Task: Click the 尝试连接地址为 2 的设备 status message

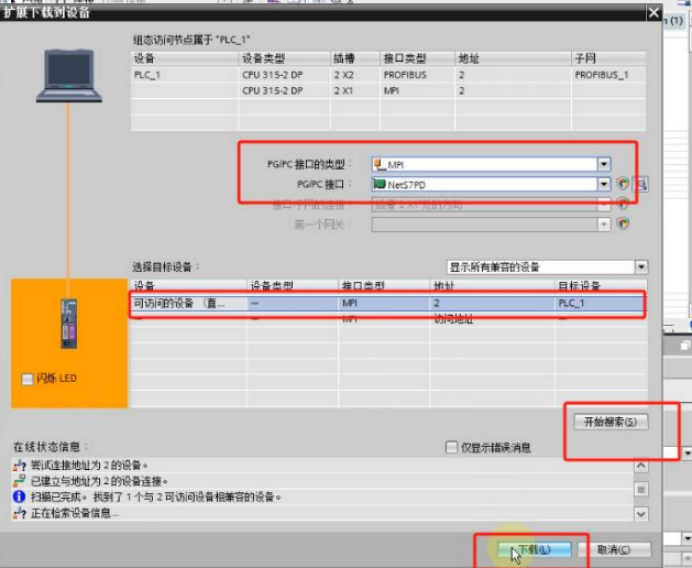Action: [x=89, y=465]
